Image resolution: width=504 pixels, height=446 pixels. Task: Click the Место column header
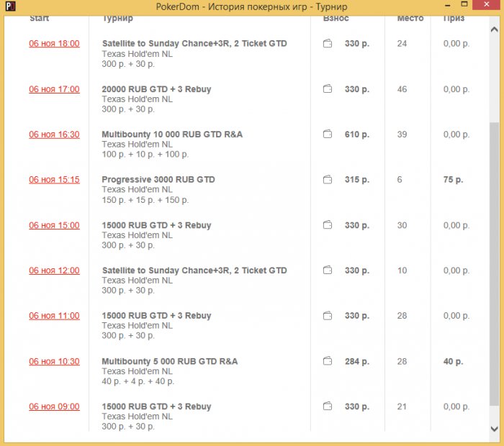[x=410, y=18]
